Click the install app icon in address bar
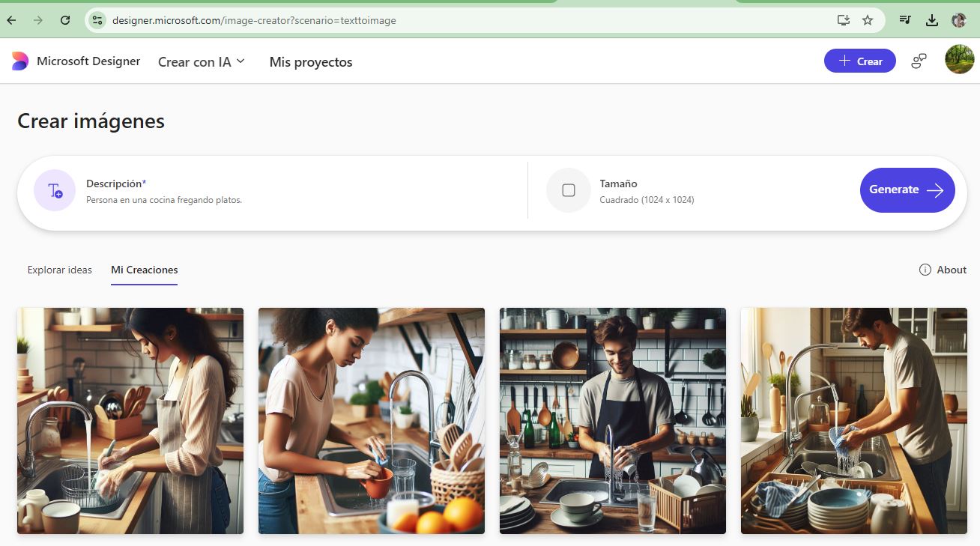The width and height of the screenshot is (980, 546). pyautogui.click(x=844, y=20)
